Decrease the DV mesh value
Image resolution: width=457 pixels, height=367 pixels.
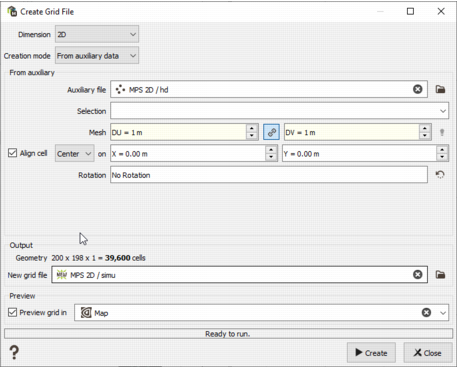pos(425,136)
